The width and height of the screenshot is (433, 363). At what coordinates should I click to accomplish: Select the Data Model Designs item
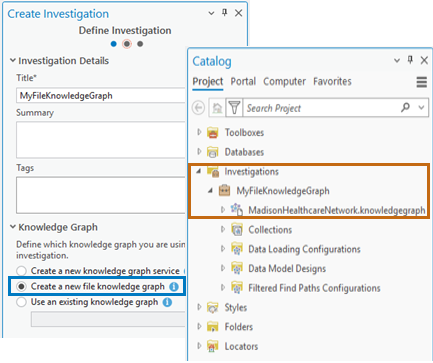(x=287, y=269)
